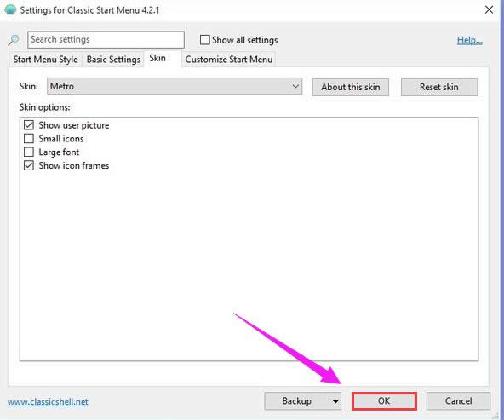Expand the Skin dropdown chevron
The image size is (504, 420).
tap(295, 86)
